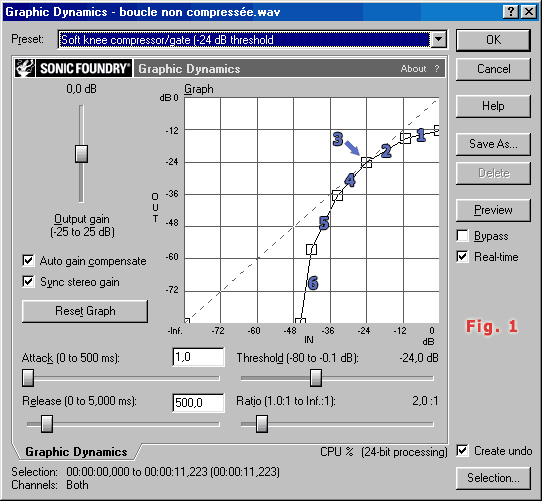Viewport: 542px width, 501px height.
Task: Toggle the Create undo checkbox
Action: [x=462, y=451]
